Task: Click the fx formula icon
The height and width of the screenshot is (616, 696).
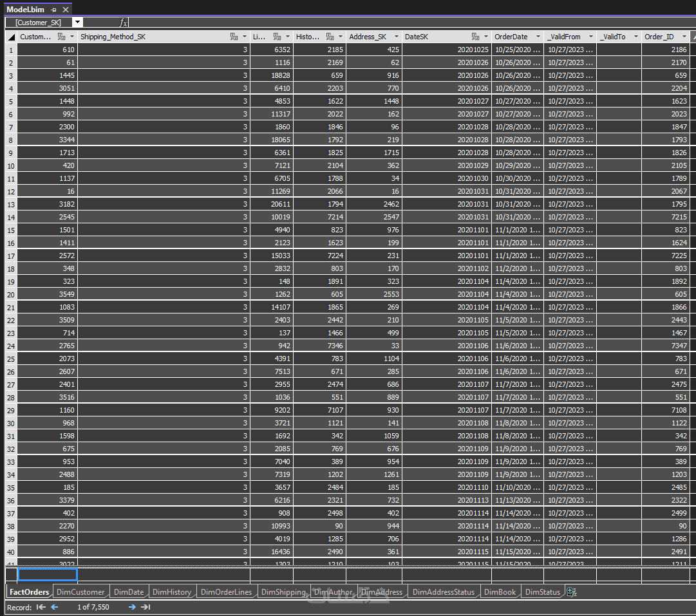Action: point(124,23)
